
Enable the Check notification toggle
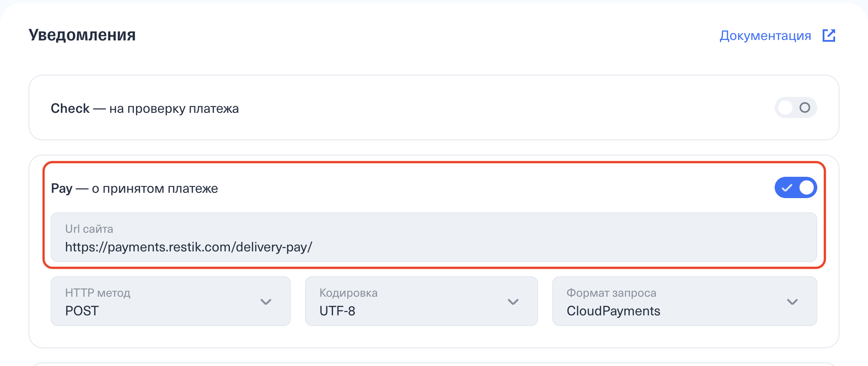(796, 107)
